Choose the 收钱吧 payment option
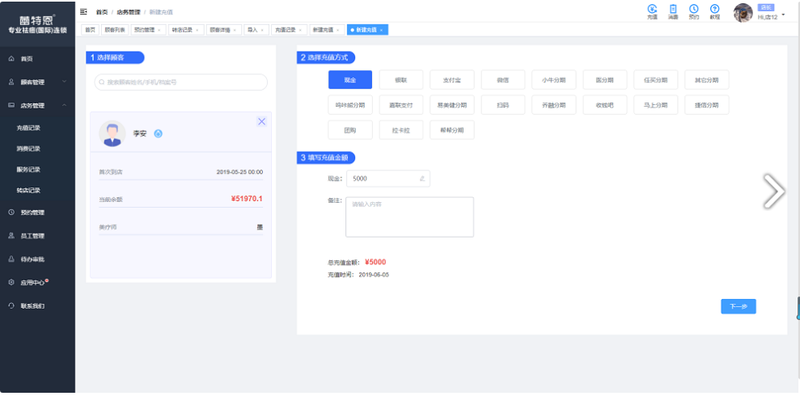800x396 pixels. click(x=605, y=105)
